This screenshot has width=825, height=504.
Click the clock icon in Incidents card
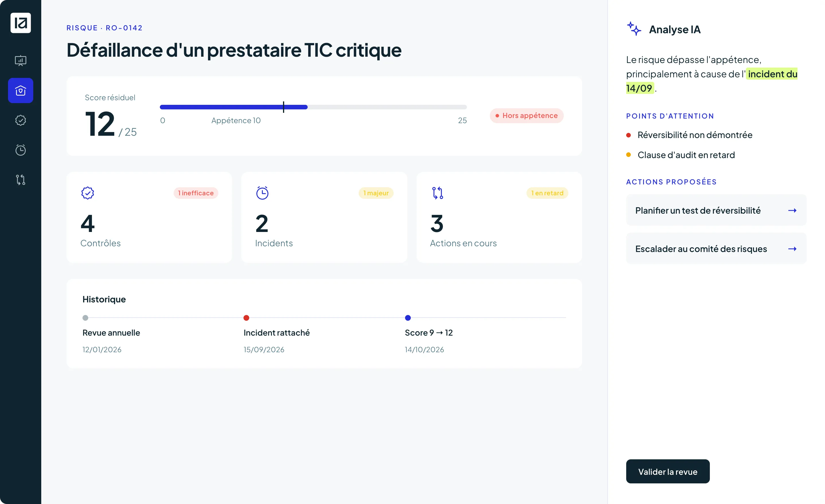(262, 193)
